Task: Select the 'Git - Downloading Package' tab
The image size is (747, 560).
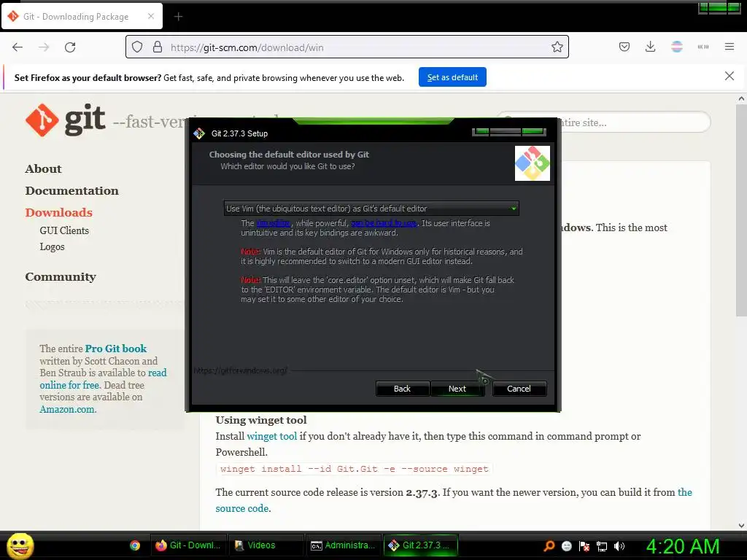Action: 82,16
